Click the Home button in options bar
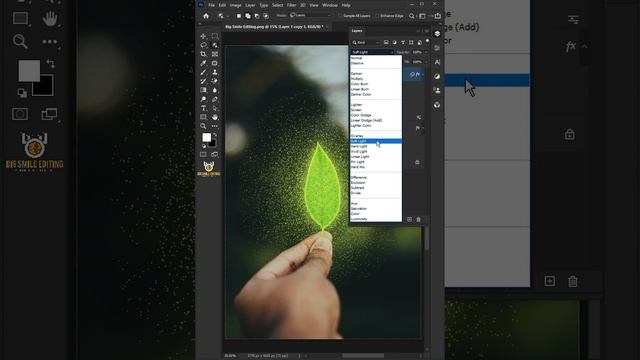Image resolution: width=640 pixels, height=360 pixels. point(206,16)
